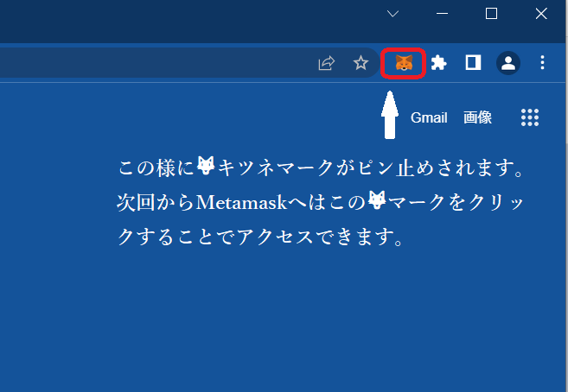Open the Google apps grid

click(x=530, y=117)
